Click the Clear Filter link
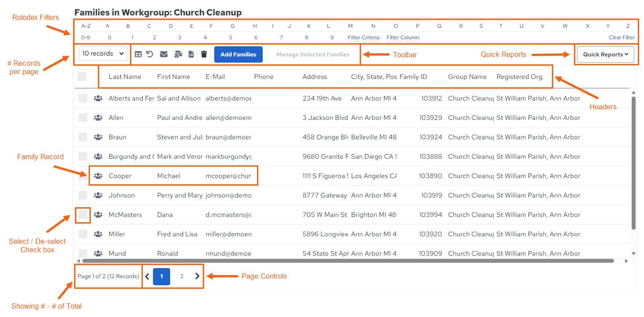The image size is (644, 317). [622, 37]
